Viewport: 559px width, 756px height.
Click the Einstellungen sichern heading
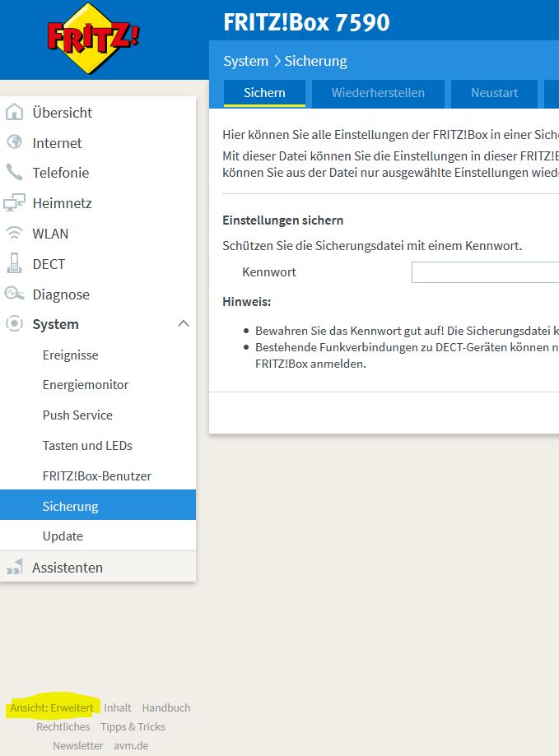[x=282, y=220]
